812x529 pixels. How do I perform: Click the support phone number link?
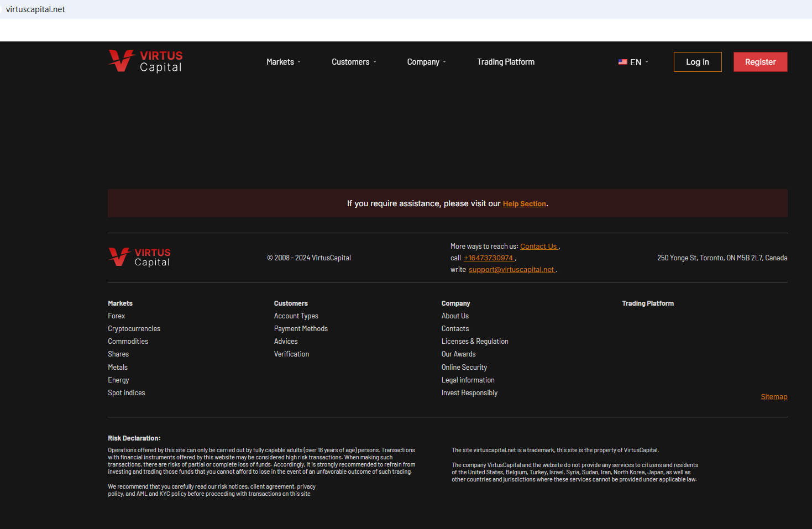click(x=488, y=258)
